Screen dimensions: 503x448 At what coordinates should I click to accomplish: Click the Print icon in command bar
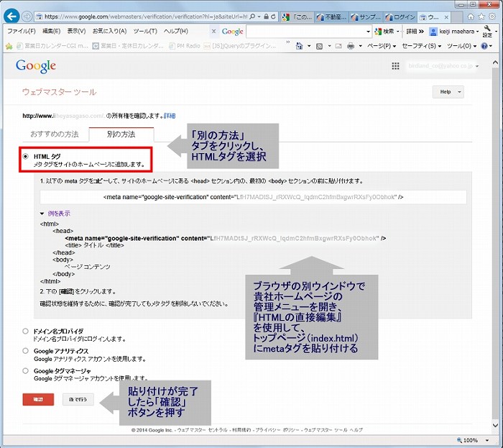351,46
